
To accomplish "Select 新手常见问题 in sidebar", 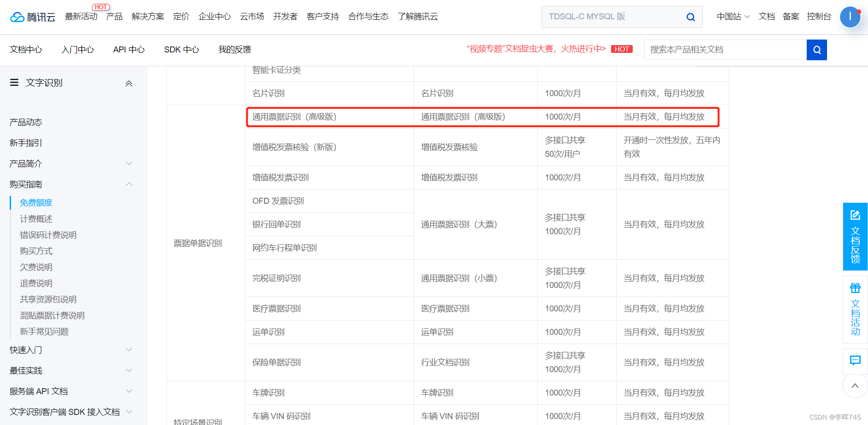I will point(44,332).
